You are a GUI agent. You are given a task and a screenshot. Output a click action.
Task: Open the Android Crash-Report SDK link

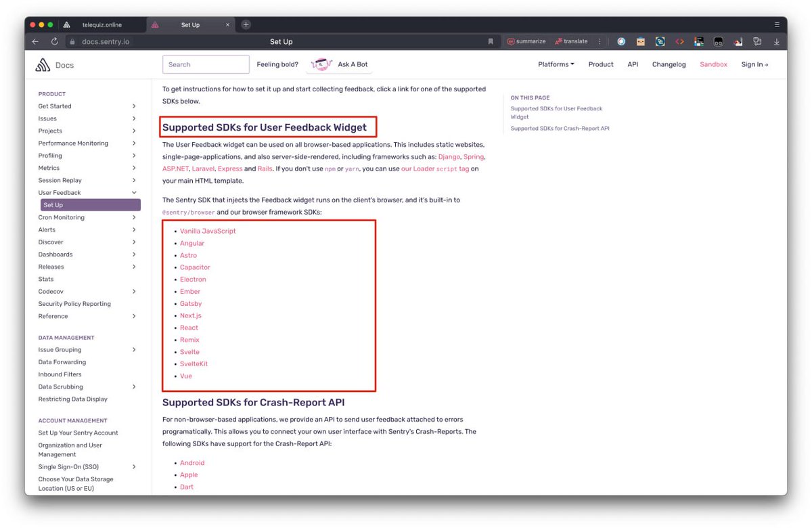click(192, 463)
